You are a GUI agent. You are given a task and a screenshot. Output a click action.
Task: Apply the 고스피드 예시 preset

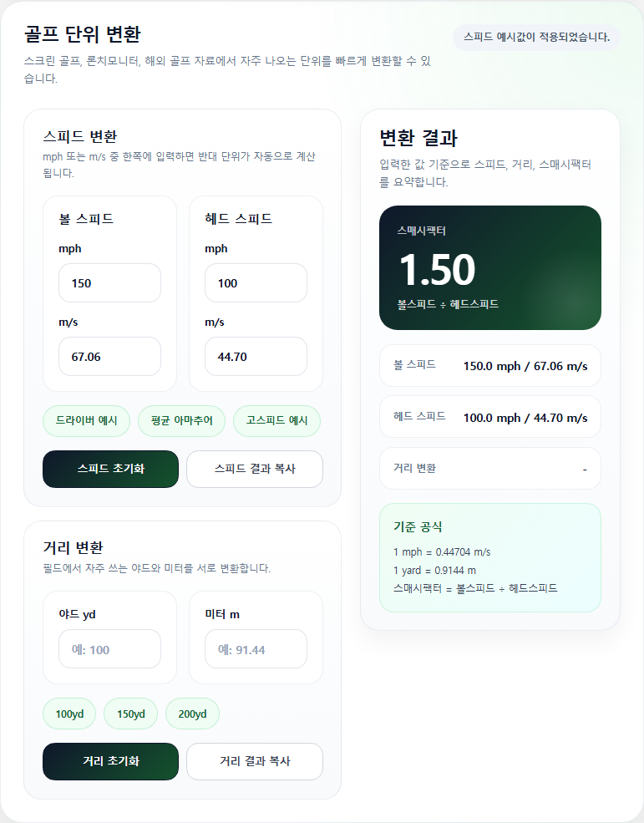tap(276, 420)
